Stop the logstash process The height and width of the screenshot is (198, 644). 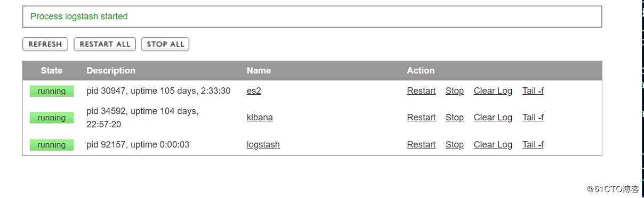(x=455, y=145)
